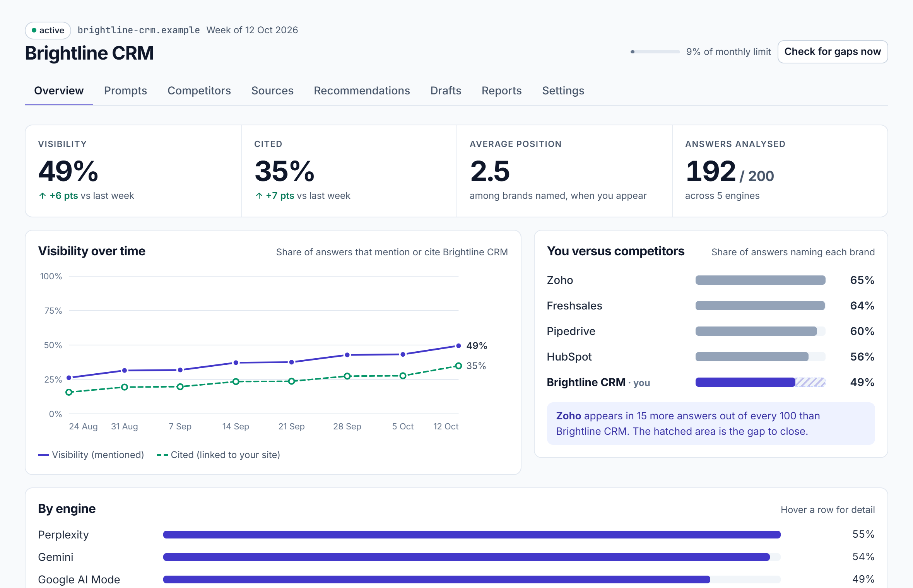Click the Freshsales competitor bar

click(760, 306)
